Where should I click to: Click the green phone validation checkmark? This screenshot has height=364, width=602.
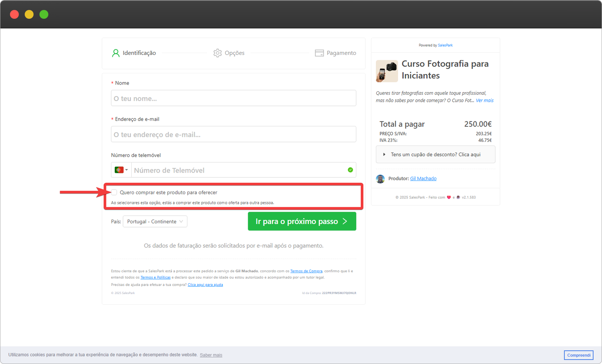point(350,170)
